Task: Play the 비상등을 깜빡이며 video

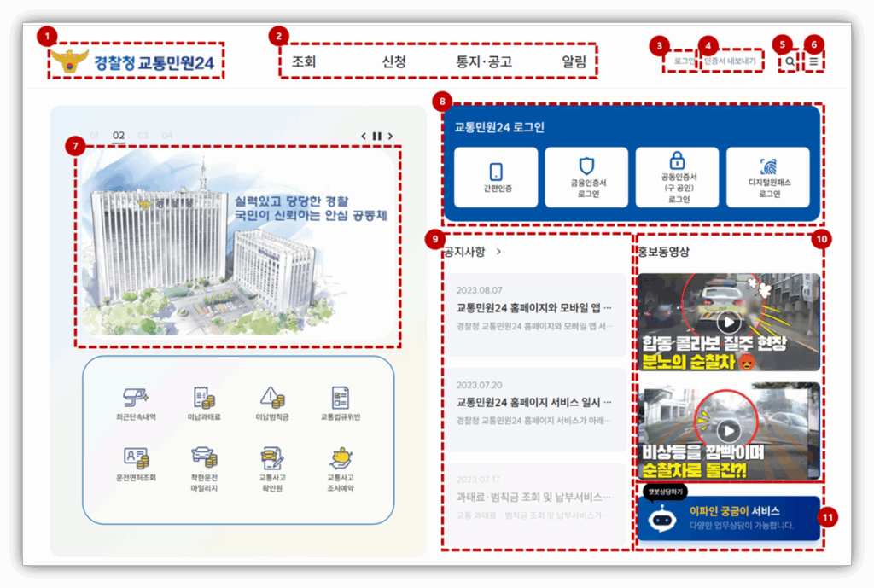Action: point(729,430)
